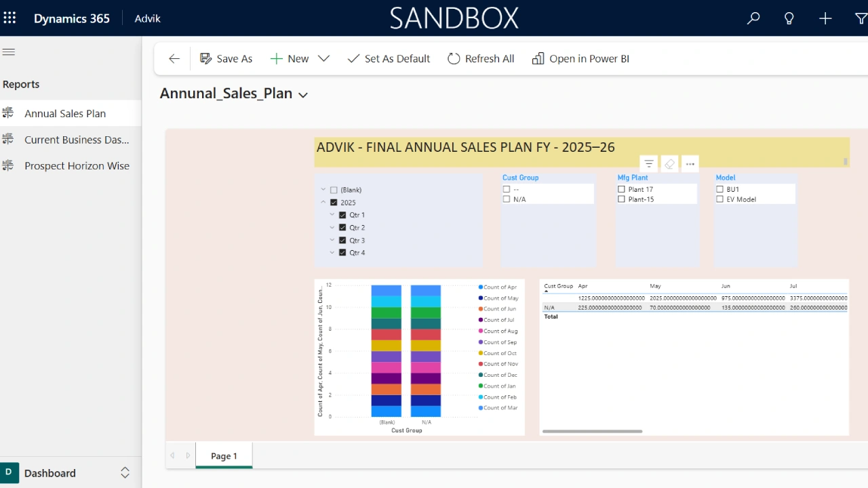
Task: Click Open in Power BI
Action: [x=580, y=59]
